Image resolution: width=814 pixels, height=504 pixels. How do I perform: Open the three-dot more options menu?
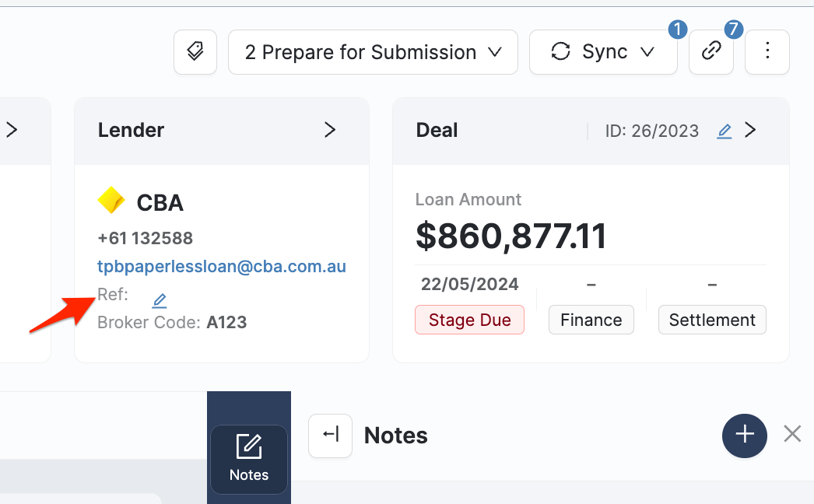click(767, 52)
